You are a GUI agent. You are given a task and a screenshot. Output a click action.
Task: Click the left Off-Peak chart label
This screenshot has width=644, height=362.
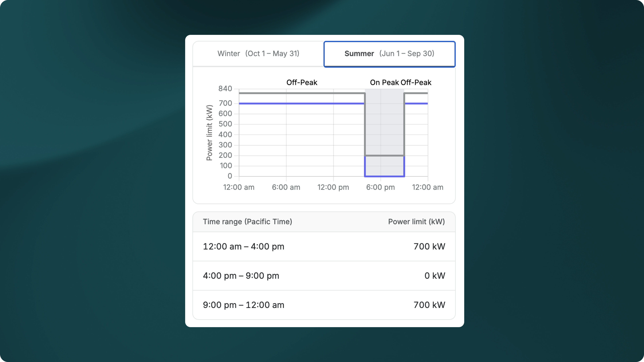[x=302, y=82]
